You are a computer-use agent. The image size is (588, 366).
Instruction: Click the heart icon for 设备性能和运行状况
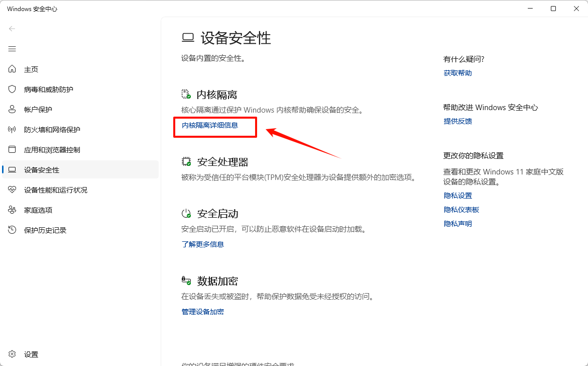click(x=12, y=190)
